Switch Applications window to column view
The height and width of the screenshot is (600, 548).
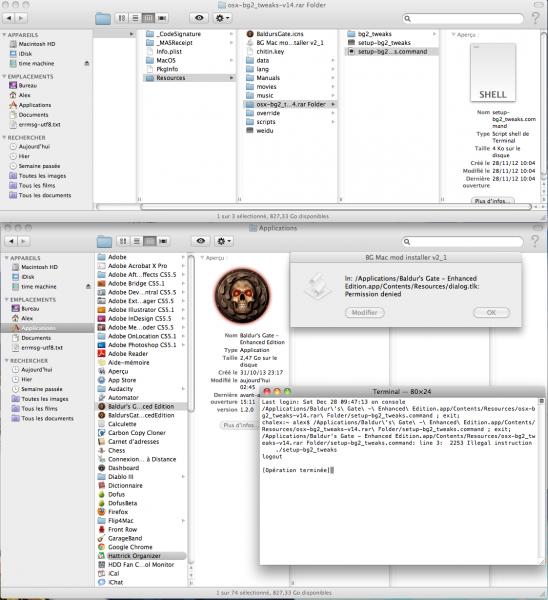click(149, 241)
